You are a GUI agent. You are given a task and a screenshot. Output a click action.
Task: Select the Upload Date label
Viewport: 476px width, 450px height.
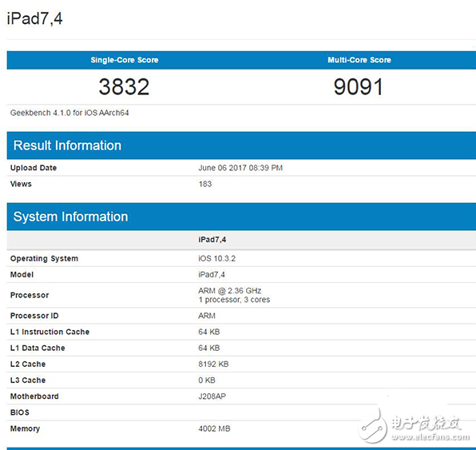coord(34,168)
